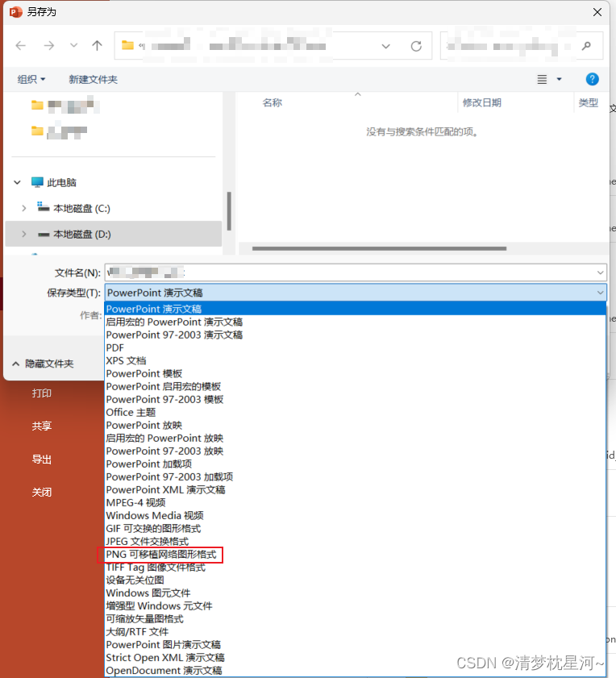Sort by 修改日期 column header
Screen dimensions: 616x678
482,102
